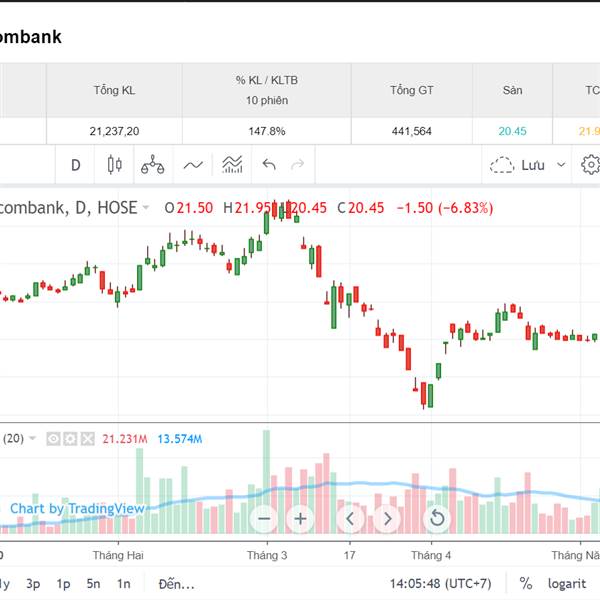Click the 14:05:48 (UTC+7) timezone
This screenshot has width=600, height=600.
coord(440,584)
